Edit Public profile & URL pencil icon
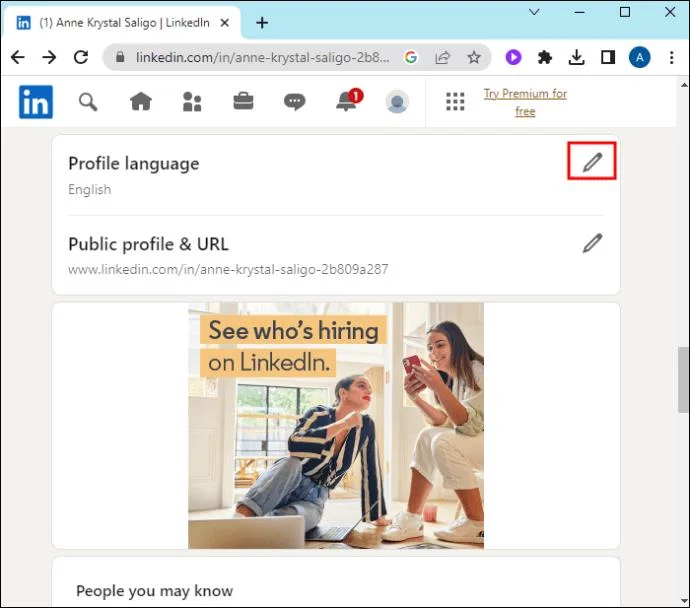The image size is (690, 608). coord(592,243)
